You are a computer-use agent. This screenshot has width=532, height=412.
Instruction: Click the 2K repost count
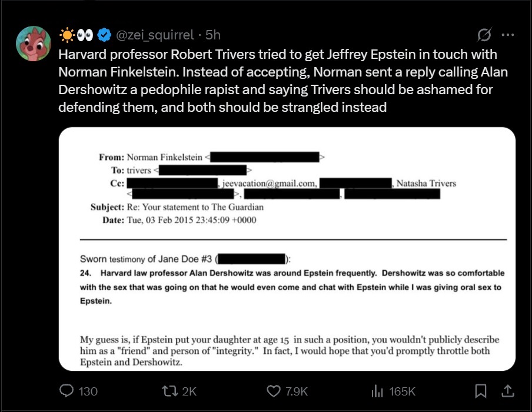pos(189,391)
